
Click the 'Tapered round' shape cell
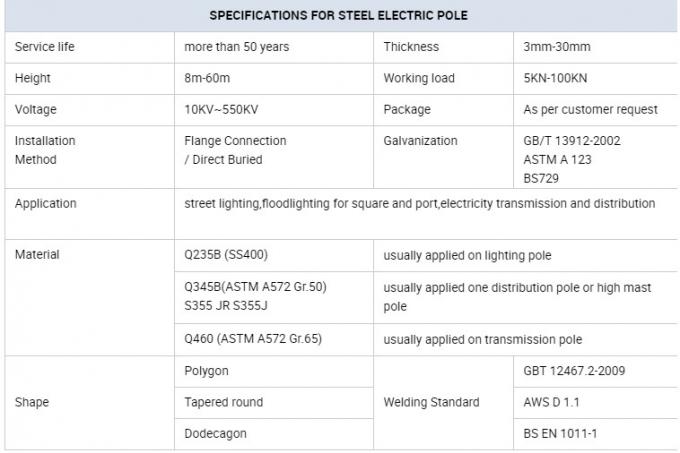tap(224, 402)
